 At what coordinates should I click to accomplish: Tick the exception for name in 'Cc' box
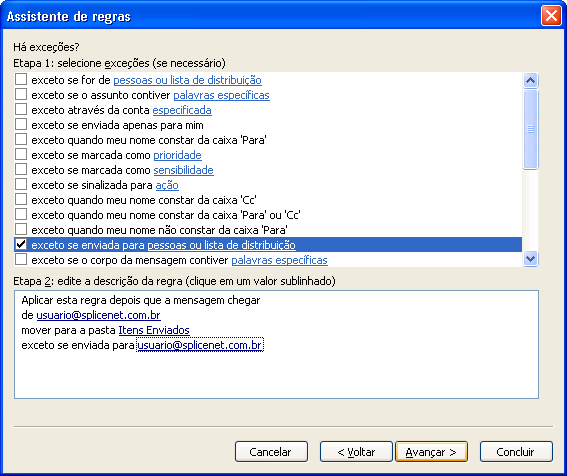tap(21, 199)
